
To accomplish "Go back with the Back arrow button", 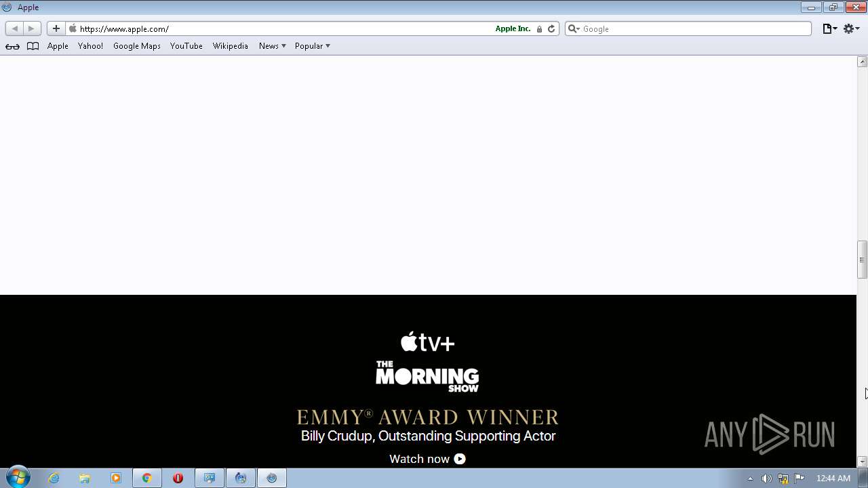I will [x=14, y=28].
